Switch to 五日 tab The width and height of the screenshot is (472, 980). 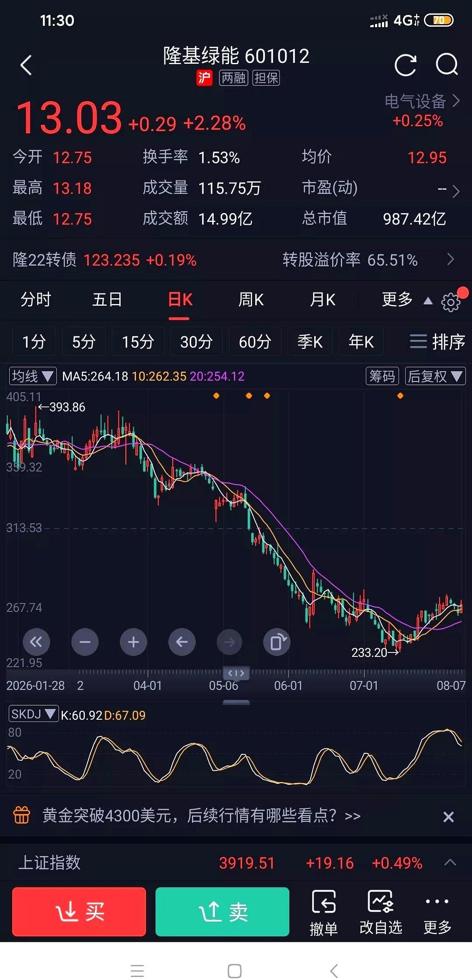point(107,300)
